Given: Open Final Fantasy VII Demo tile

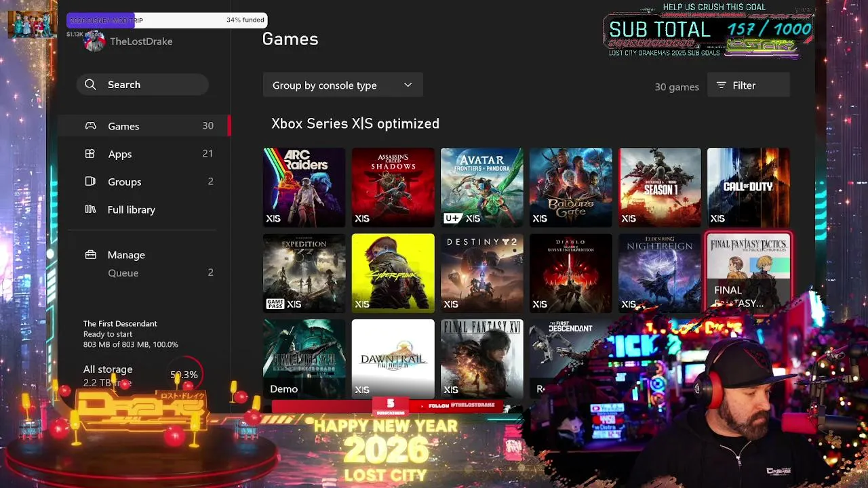Looking at the screenshot, I should 304,359.
